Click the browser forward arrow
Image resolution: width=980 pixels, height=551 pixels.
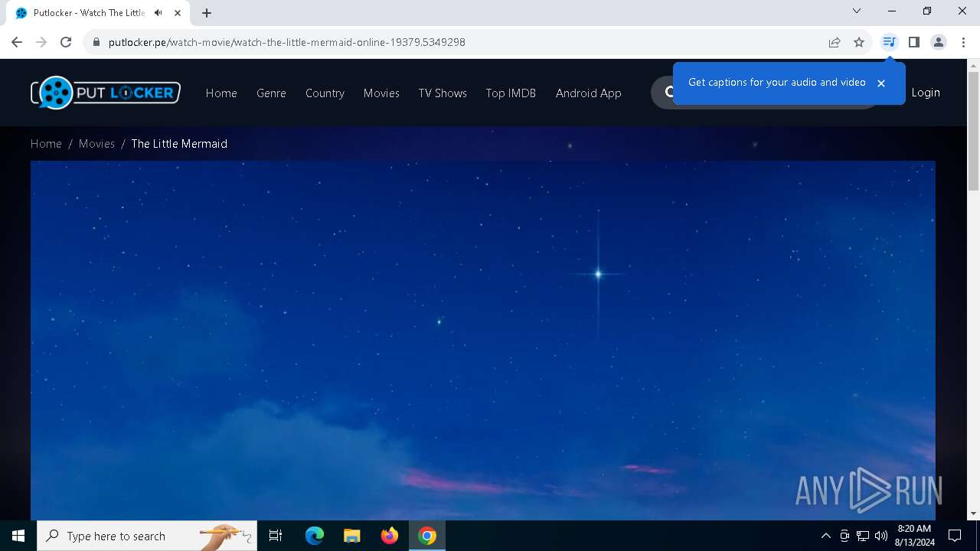pyautogui.click(x=41, y=42)
